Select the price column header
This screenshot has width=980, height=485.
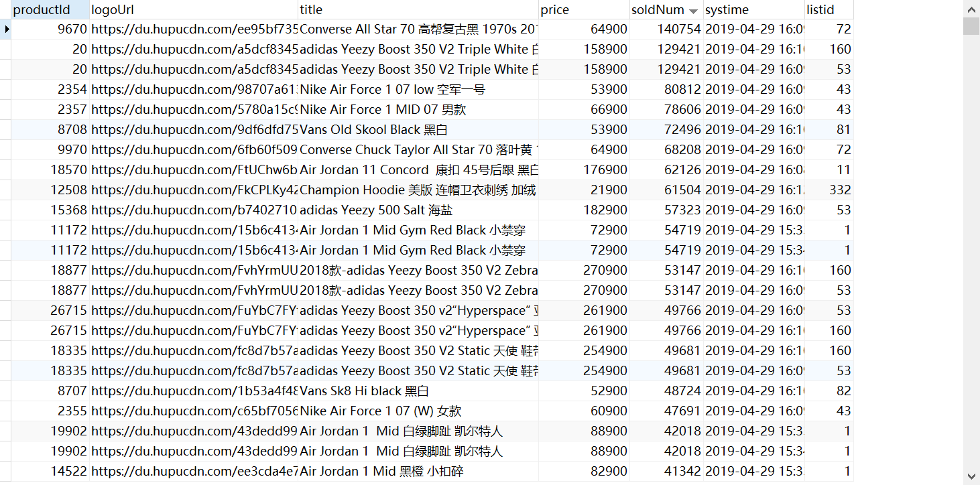[584, 9]
